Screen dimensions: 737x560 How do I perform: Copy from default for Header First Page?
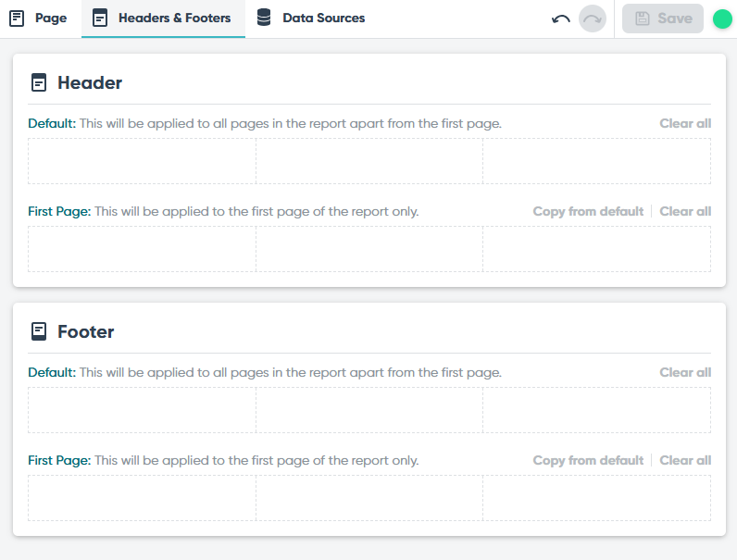[x=588, y=211]
